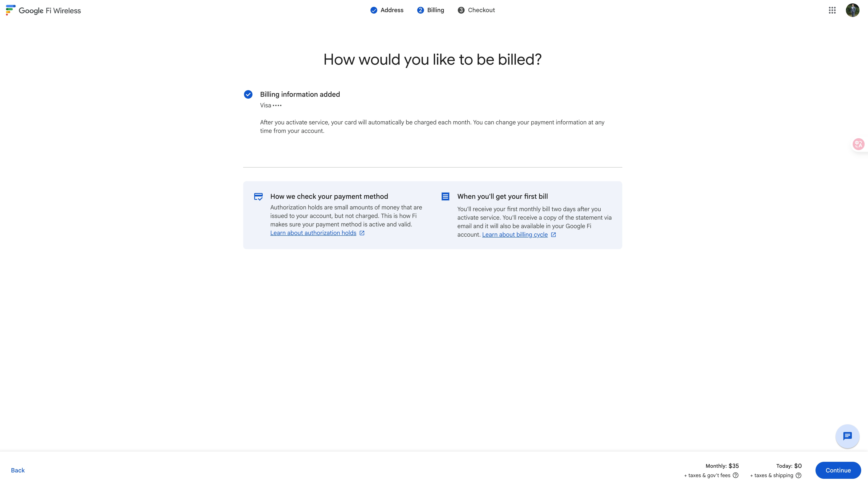This screenshot has height=489, width=868.
Task: Show help for taxes & shipping
Action: click(x=798, y=475)
